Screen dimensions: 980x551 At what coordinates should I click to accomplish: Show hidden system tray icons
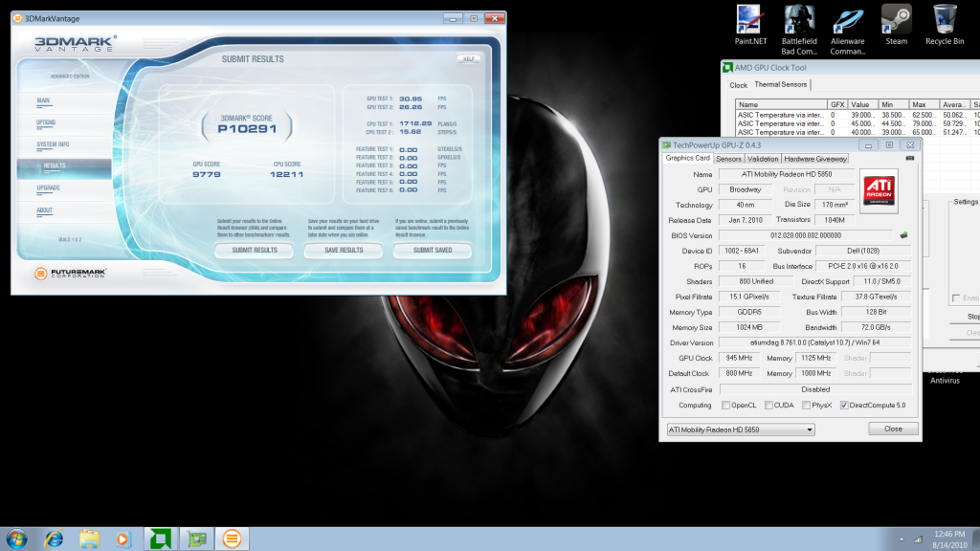click(902, 540)
